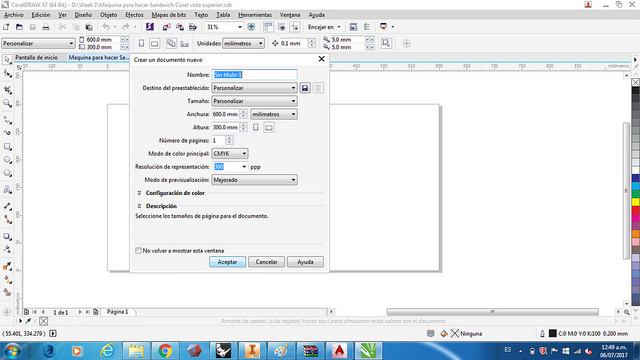Screen dimensions: 640x360
Task: Select the Ellipse tool
Action: (7, 160)
